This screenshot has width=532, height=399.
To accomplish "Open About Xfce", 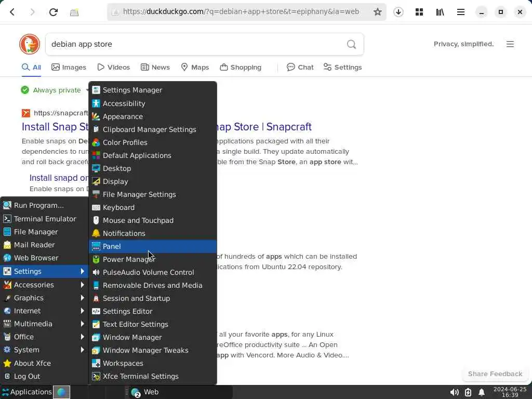I will click(44, 363).
